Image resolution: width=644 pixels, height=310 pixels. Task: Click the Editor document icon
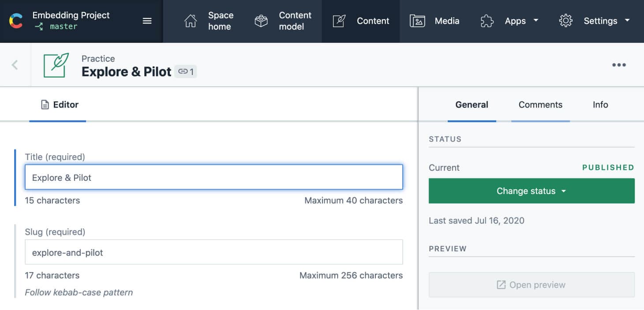coord(44,105)
